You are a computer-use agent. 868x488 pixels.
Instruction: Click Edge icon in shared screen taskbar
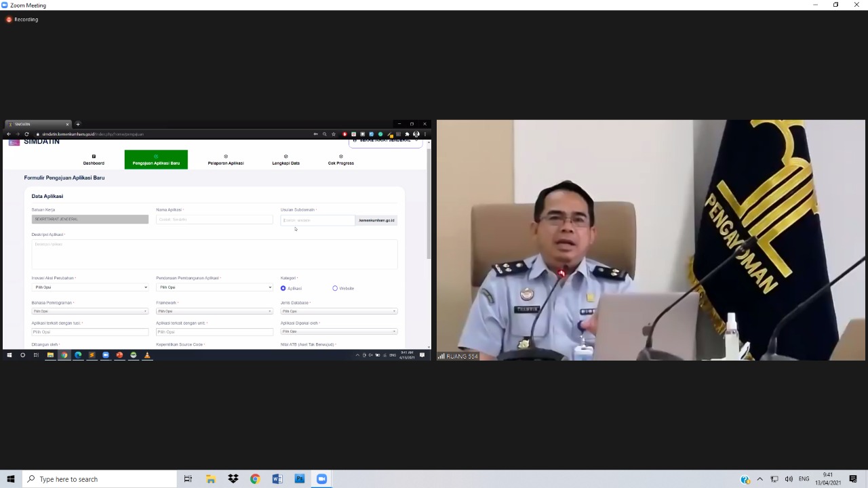coord(78,355)
